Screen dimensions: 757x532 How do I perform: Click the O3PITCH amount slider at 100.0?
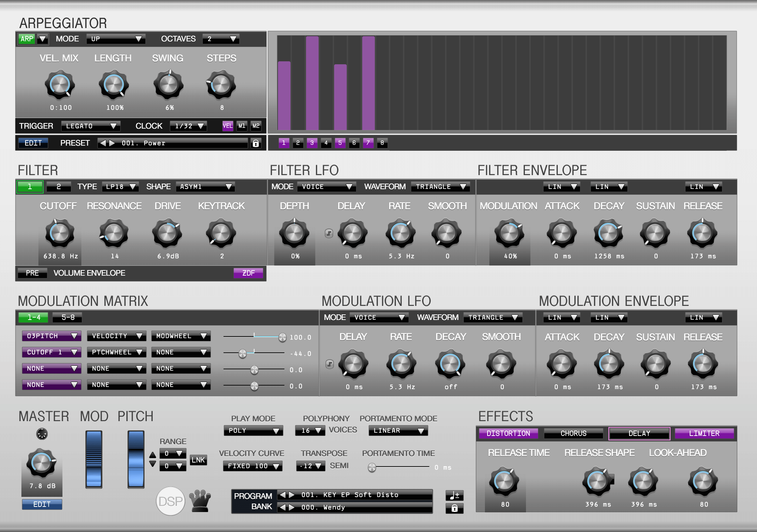[254, 337]
